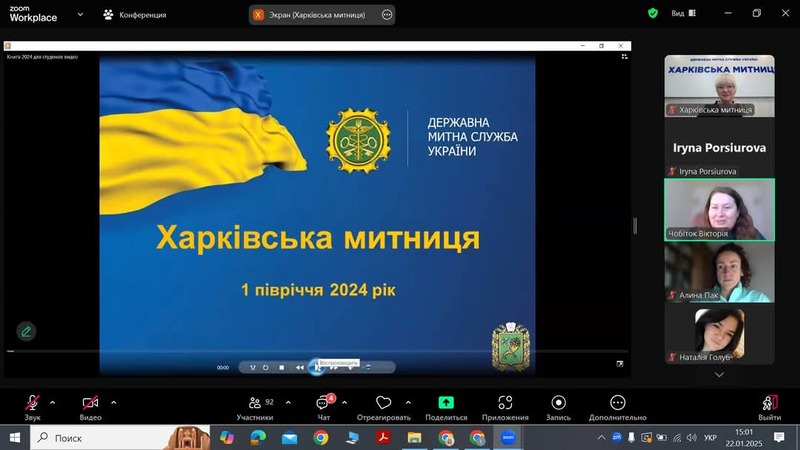Open the Дополнительно more options icon

pyautogui.click(x=617, y=403)
